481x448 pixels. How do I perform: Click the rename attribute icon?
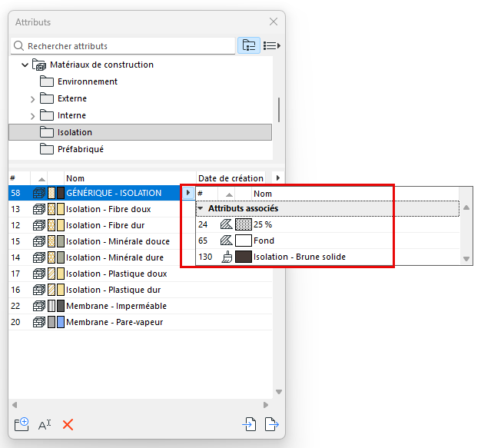click(x=45, y=425)
